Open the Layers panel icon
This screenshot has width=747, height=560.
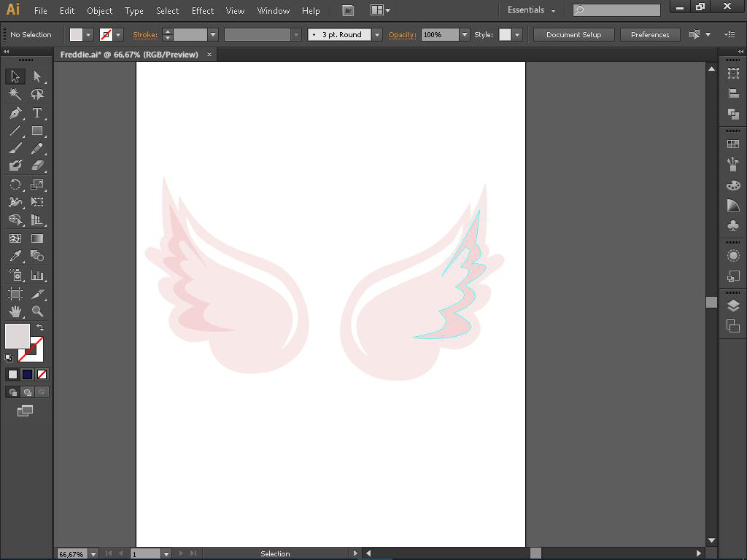[x=733, y=306]
